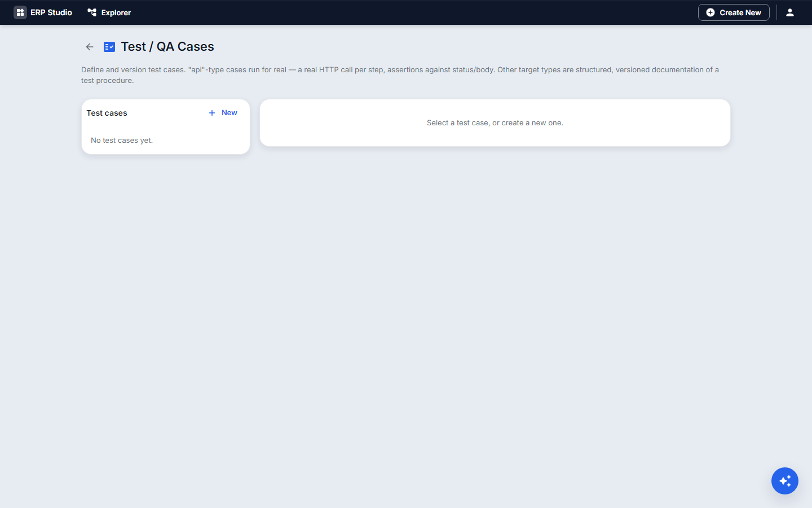Go back using the left arrow icon
The height and width of the screenshot is (508, 812).
pos(90,47)
